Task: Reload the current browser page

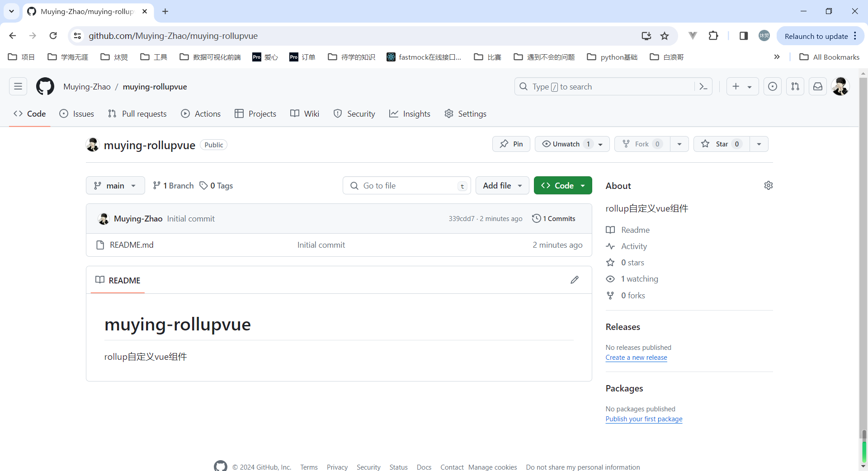Action: tap(53, 36)
